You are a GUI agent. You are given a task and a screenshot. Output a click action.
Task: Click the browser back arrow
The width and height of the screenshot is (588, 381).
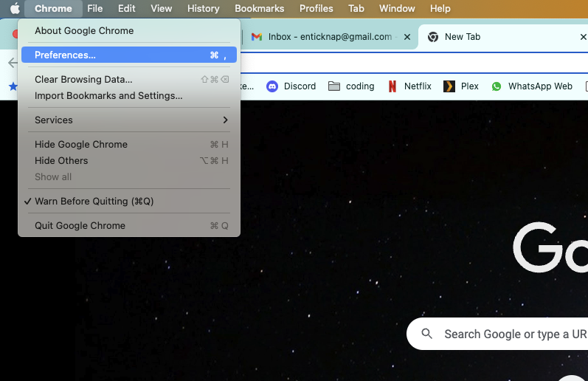tap(13, 63)
